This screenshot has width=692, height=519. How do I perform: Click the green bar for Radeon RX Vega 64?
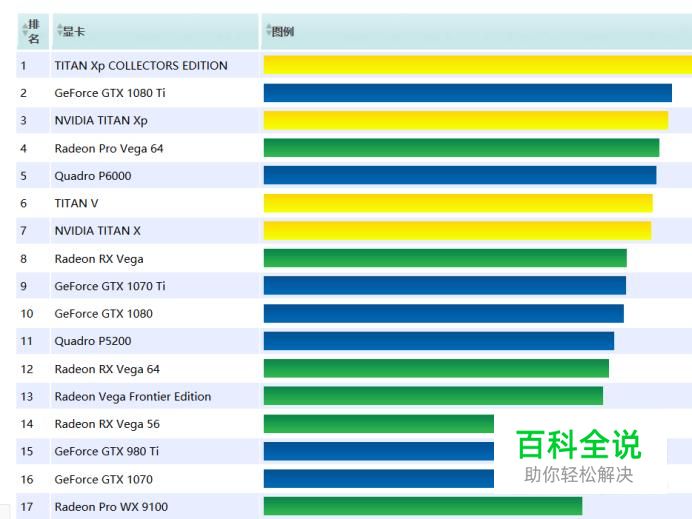click(436, 369)
